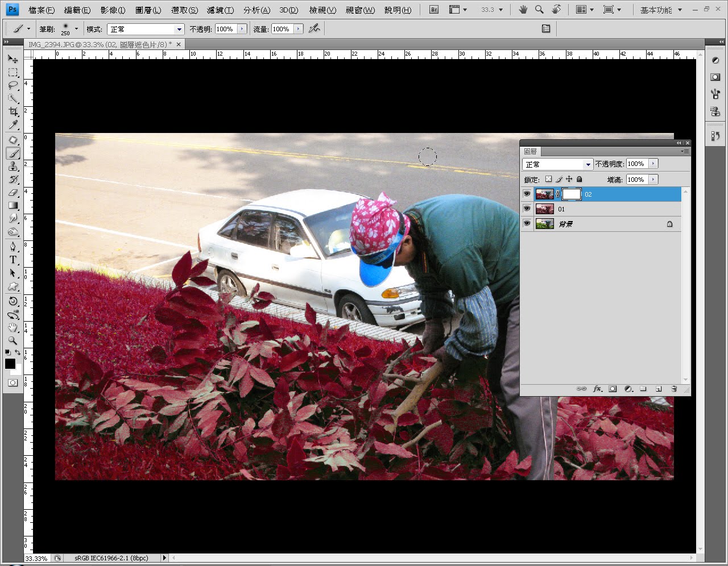728x566 pixels.
Task: Select the Move tool
Action: (13, 59)
